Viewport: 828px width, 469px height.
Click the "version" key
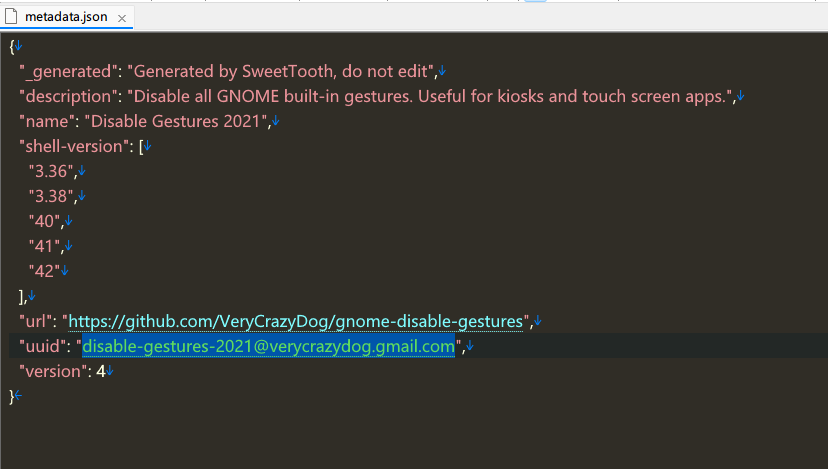click(x=53, y=371)
